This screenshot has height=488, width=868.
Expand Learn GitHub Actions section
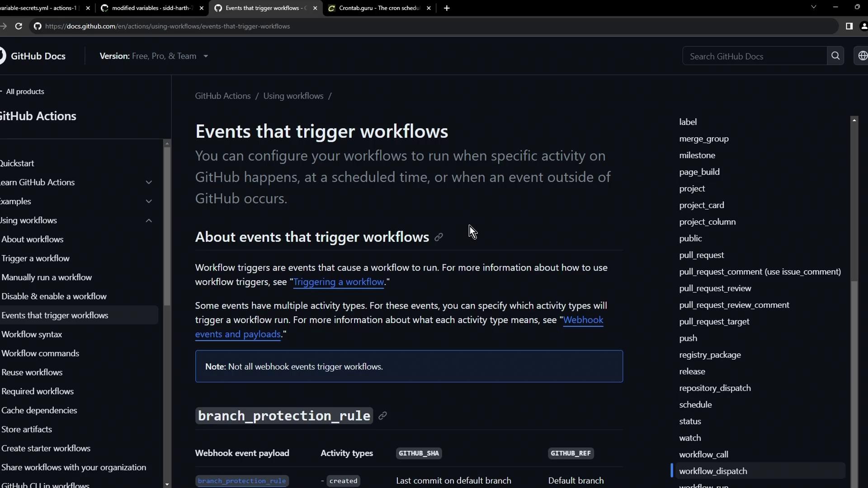click(149, 182)
